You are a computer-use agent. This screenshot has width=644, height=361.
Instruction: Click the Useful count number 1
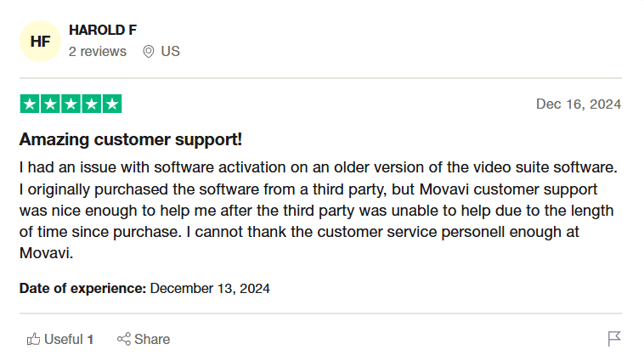(90, 339)
